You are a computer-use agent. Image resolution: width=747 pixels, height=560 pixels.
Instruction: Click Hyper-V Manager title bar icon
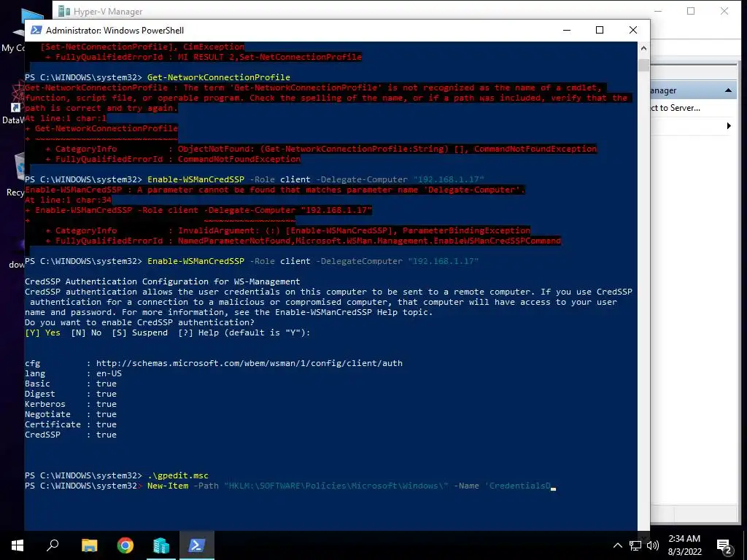(x=64, y=11)
